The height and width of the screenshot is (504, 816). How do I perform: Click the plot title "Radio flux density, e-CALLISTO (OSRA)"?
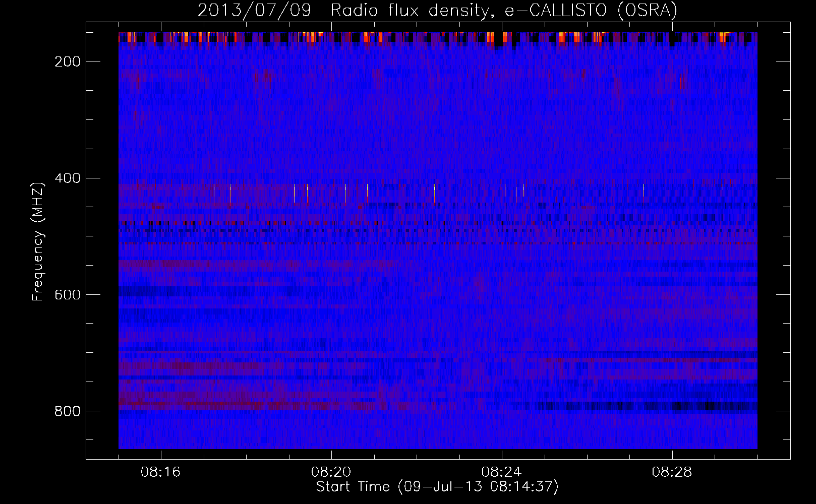click(x=504, y=11)
